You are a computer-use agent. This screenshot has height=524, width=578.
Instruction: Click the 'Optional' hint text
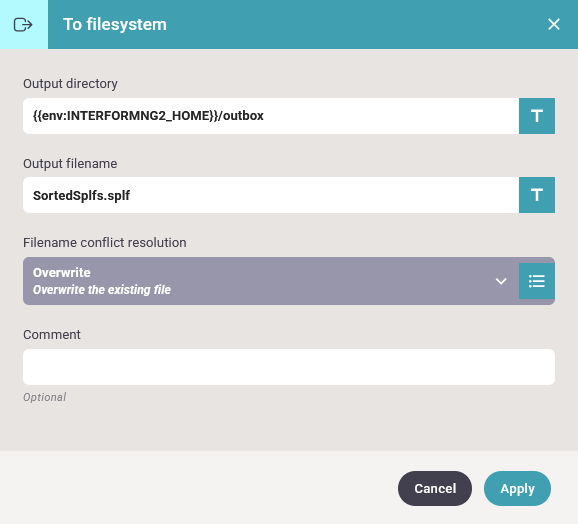click(x=45, y=397)
